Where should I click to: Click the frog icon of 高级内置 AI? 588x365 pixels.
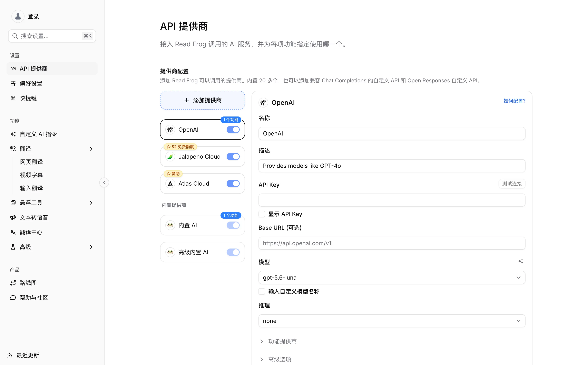(x=170, y=252)
